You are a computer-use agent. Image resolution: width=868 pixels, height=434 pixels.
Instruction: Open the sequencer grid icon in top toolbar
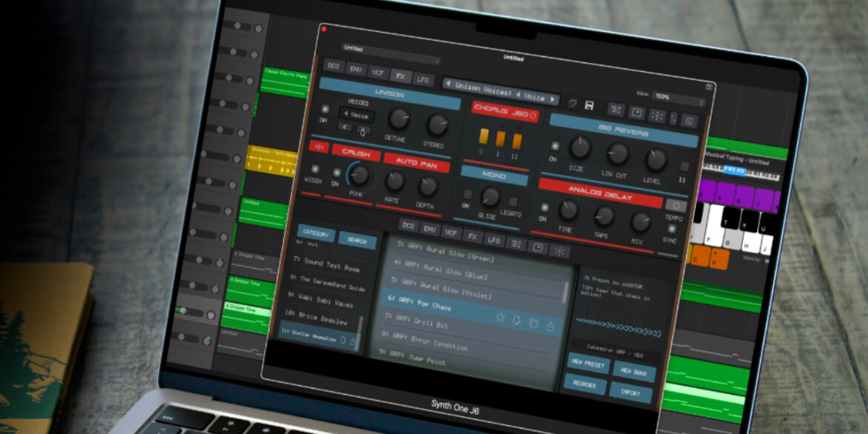[x=616, y=110]
